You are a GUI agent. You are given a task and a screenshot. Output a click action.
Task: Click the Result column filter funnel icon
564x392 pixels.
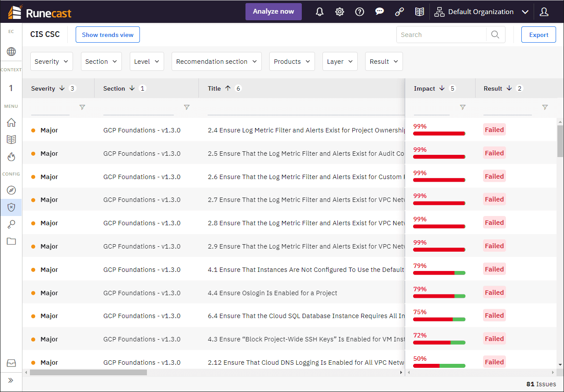[545, 107]
